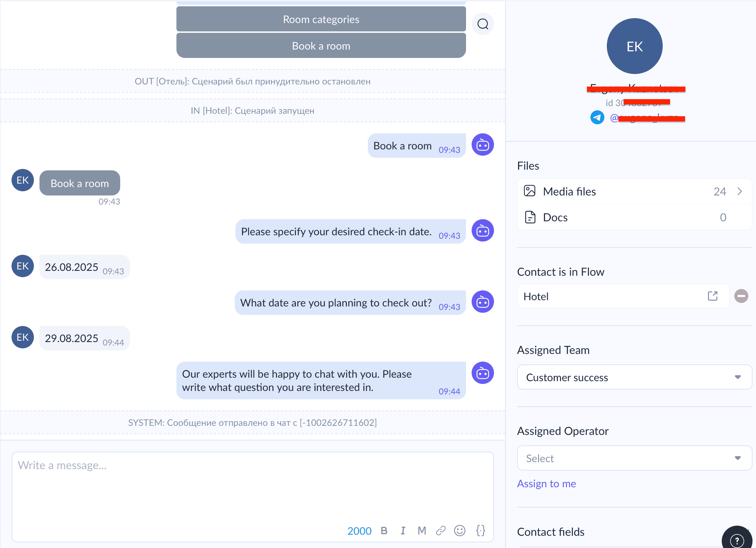Click the 26.08.2025 message
756x548 pixels.
pos(85,267)
